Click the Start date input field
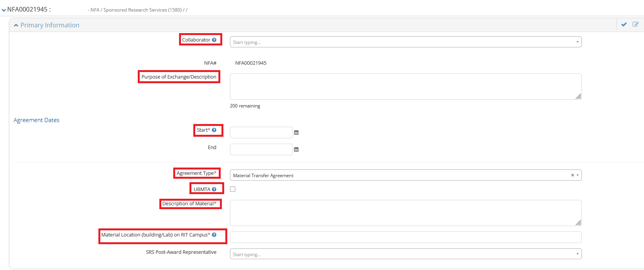 click(261, 132)
